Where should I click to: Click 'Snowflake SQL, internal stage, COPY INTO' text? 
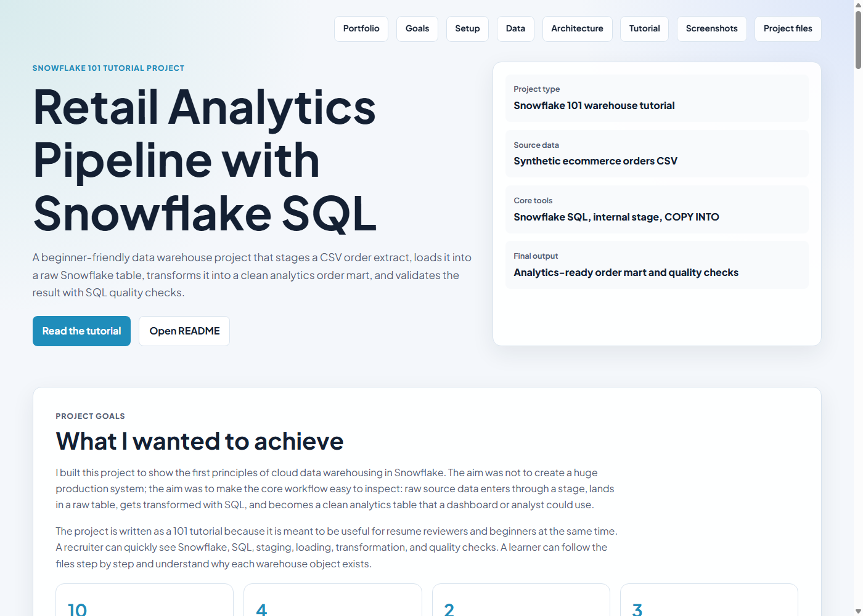616,217
